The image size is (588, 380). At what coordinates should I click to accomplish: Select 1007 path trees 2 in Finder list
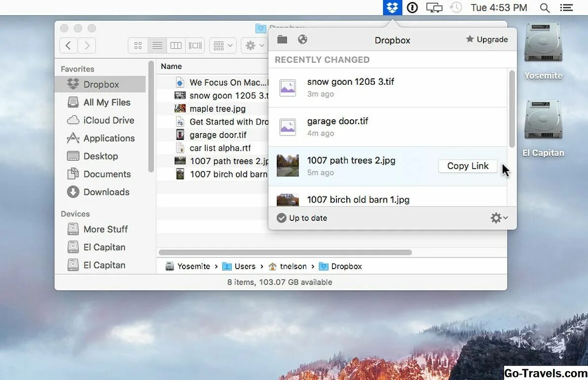[213, 161]
